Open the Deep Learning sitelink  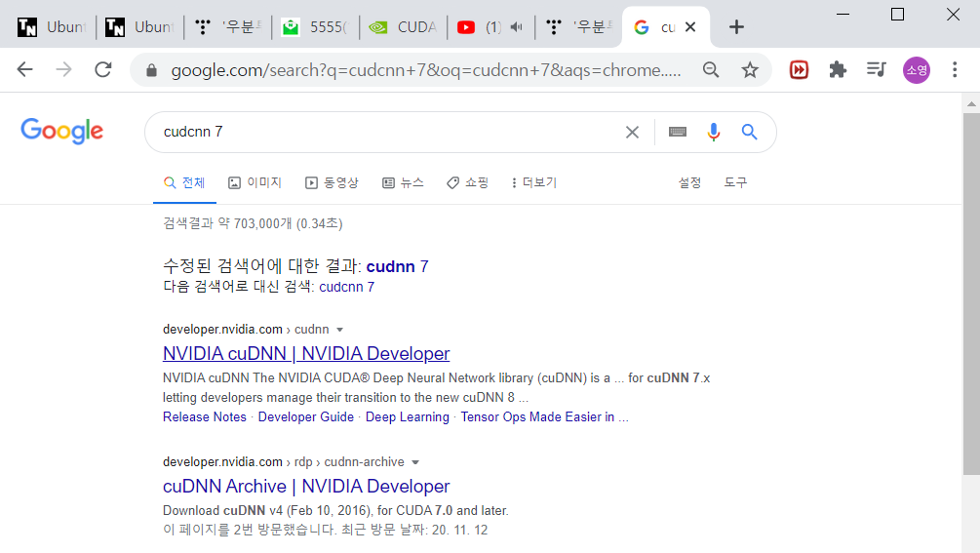(x=408, y=416)
